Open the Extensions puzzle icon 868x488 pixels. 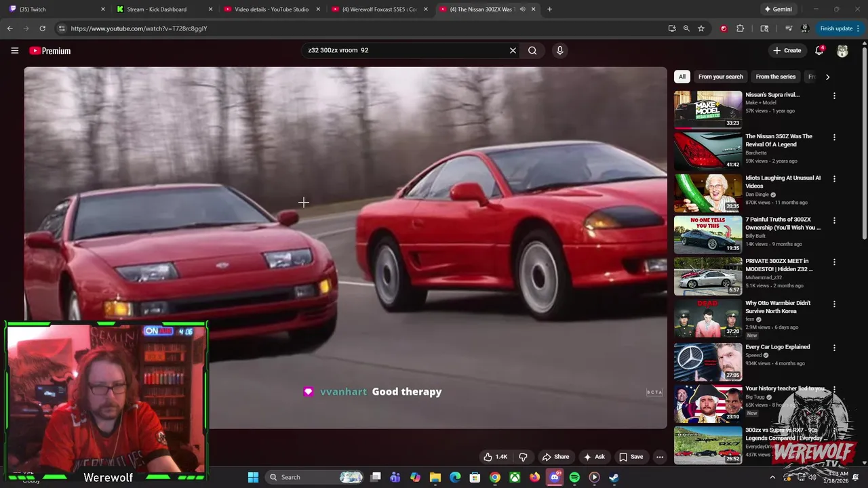click(740, 28)
